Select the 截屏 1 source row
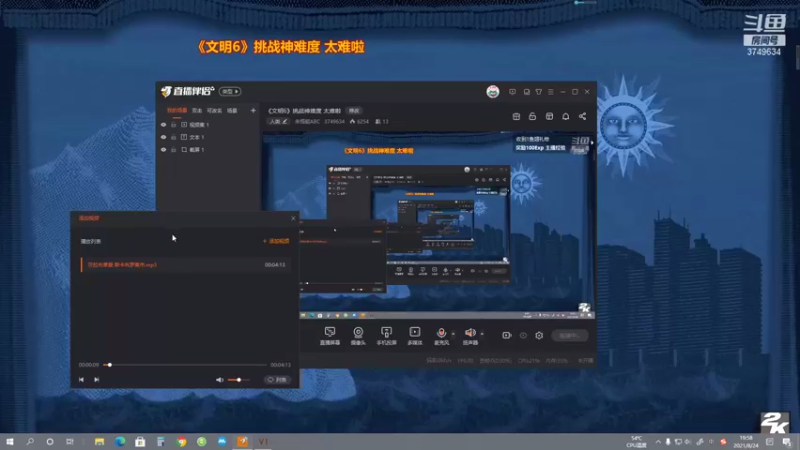Viewport: 800px width, 450px height. (x=208, y=149)
